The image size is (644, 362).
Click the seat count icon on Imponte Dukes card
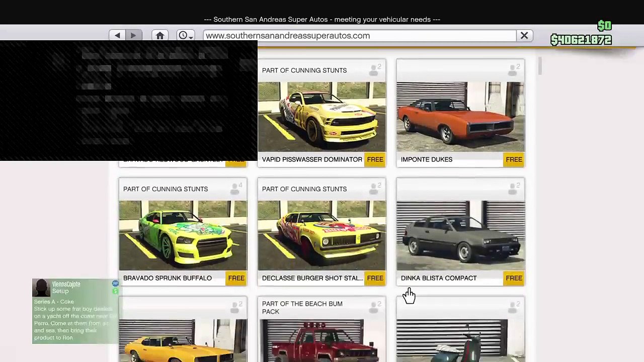(x=513, y=70)
